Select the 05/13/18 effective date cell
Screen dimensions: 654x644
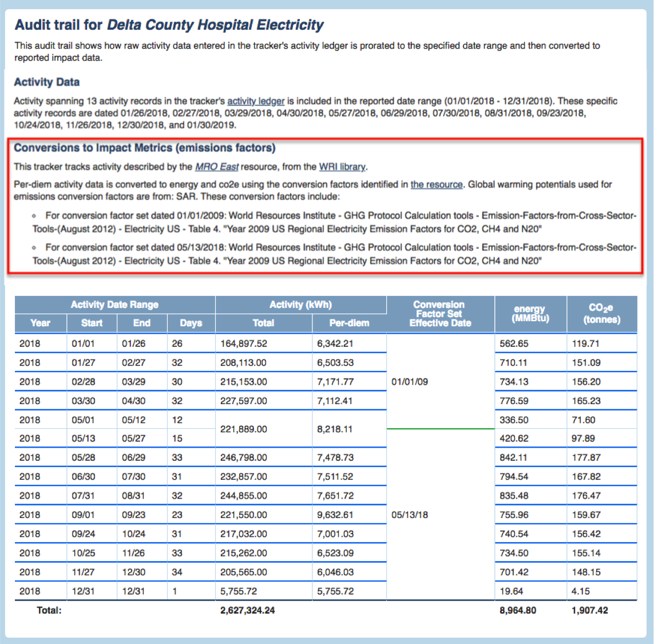[410, 515]
